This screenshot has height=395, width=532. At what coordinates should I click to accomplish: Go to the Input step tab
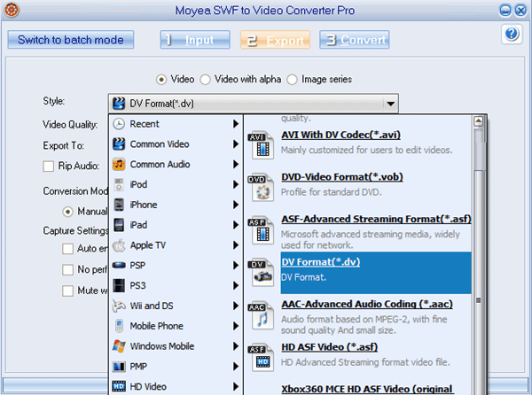pos(195,40)
